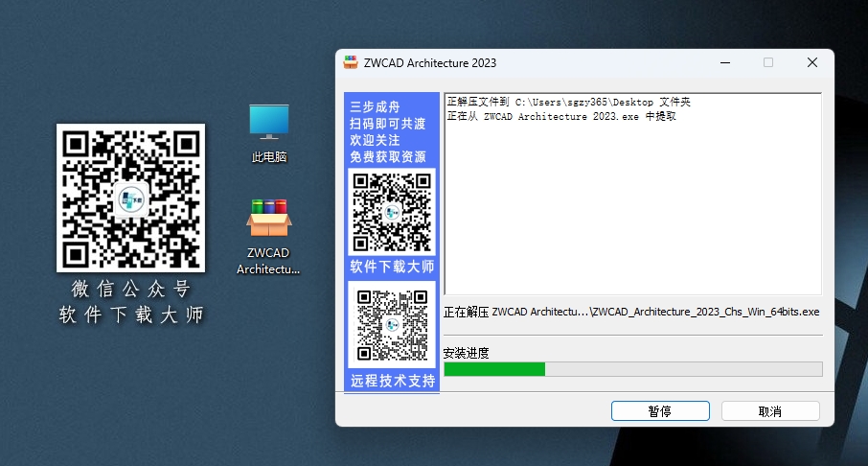868x466 pixels.
Task: Click the extraction log text area
Action: [633, 194]
